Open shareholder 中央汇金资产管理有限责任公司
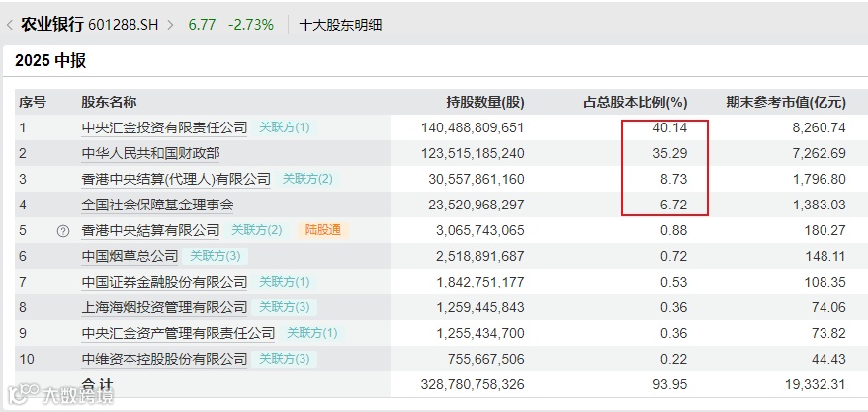The image size is (868, 412). (178, 333)
